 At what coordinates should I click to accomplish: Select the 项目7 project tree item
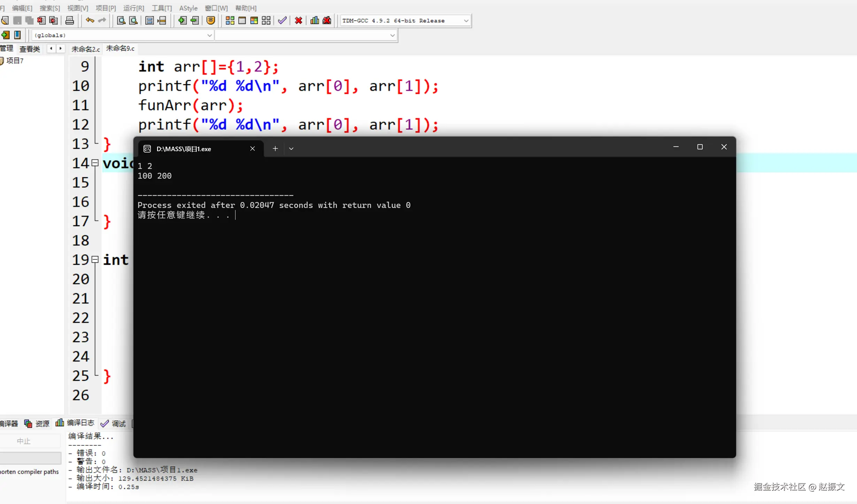[x=15, y=61]
